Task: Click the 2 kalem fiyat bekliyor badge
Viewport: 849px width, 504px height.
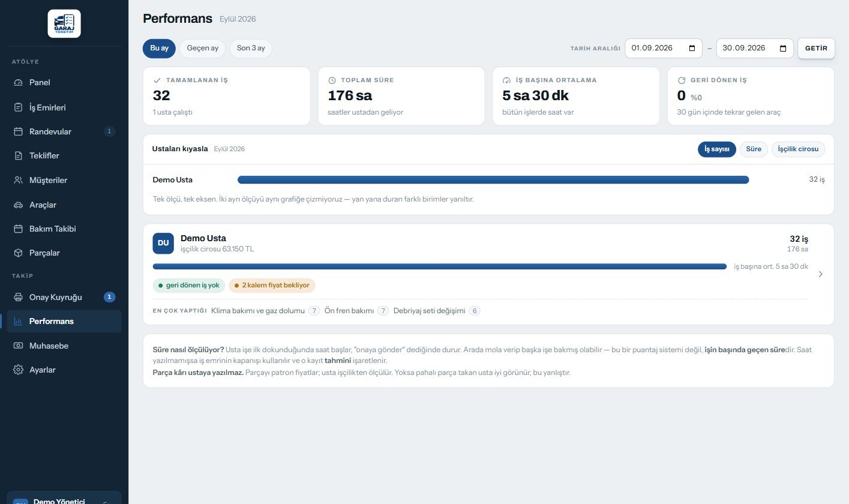Action: click(272, 285)
